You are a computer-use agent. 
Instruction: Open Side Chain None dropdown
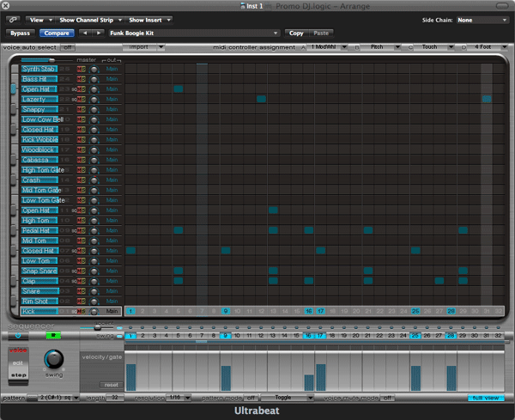click(482, 20)
